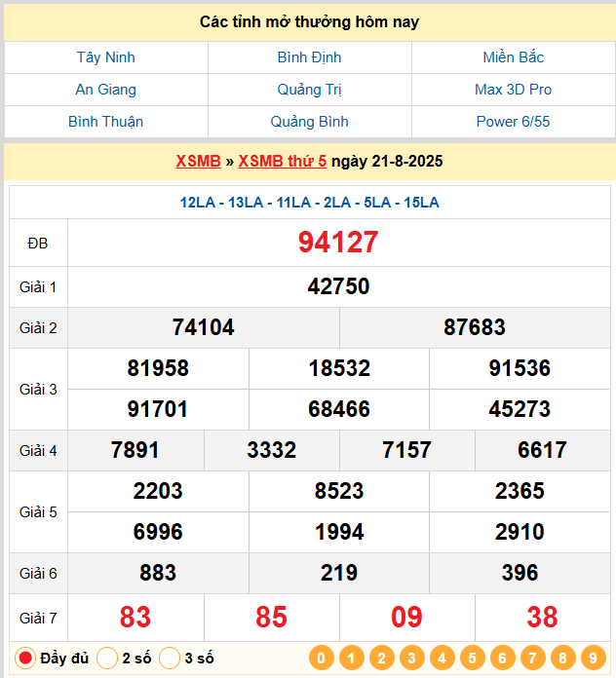Viewport: 616px width, 678px height.
Task: Click the Giải 5 number 1994
Action: [339, 532]
